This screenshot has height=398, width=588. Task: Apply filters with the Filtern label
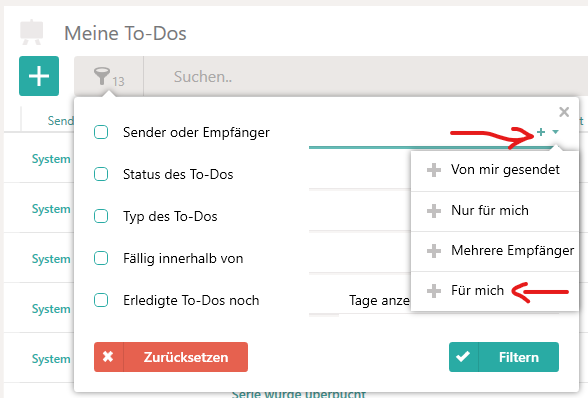point(519,357)
